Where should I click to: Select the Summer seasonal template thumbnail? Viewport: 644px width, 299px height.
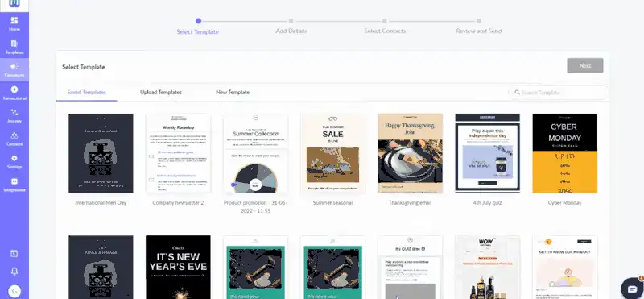coord(332,153)
